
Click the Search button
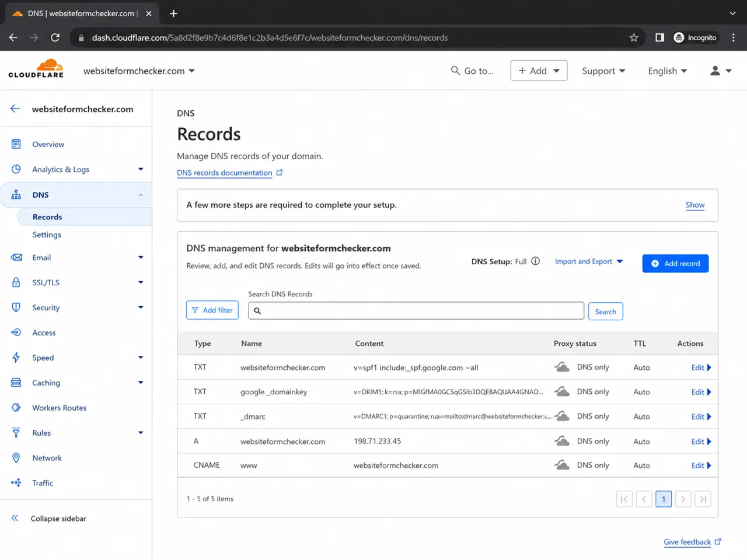pyautogui.click(x=605, y=311)
